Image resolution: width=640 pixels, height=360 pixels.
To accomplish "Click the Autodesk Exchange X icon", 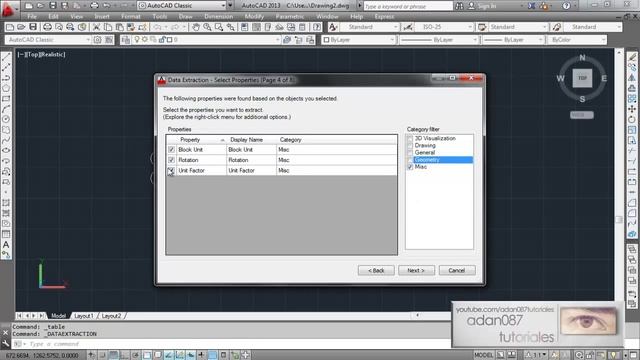I will pyautogui.click(x=531, y=6).
